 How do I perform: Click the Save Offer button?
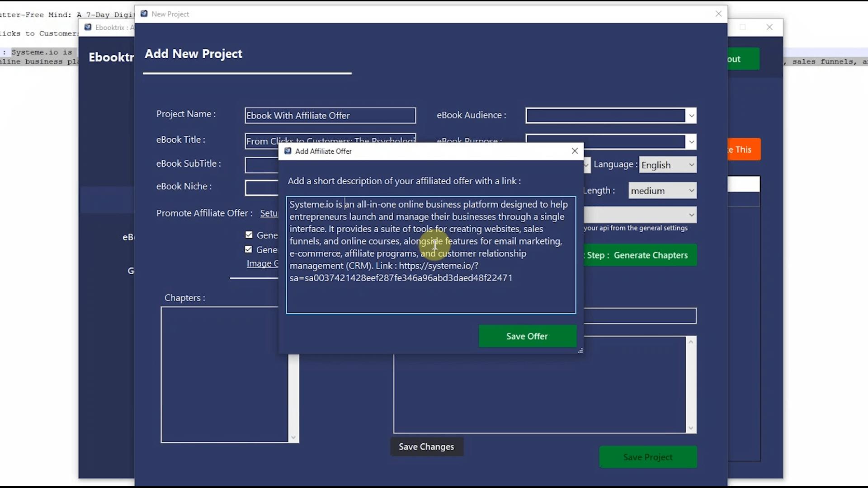[x=527, y=336]
